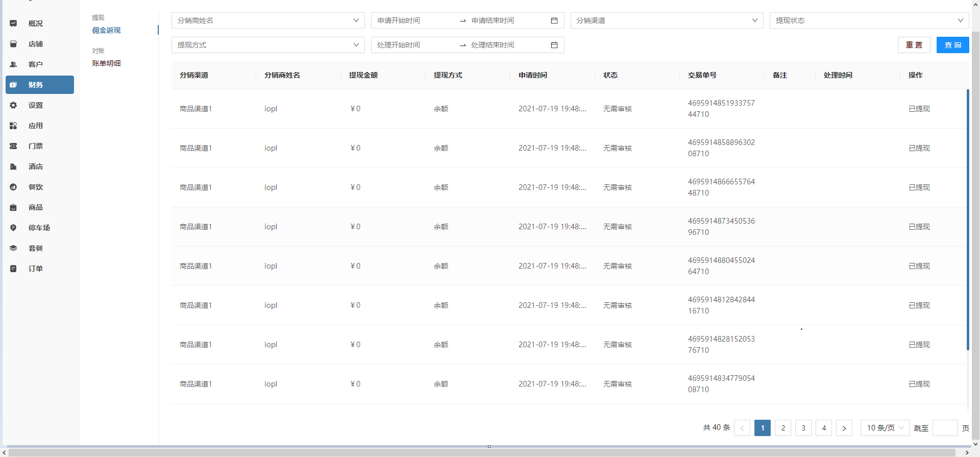The height and width of the screenshot is (457, 980).
Task: Go to page 3 in pagination
Action: [x=803, y=428]
